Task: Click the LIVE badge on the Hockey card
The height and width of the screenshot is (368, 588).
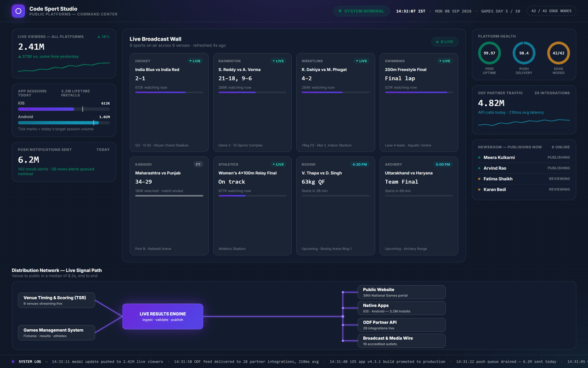Action: point(195,61)
